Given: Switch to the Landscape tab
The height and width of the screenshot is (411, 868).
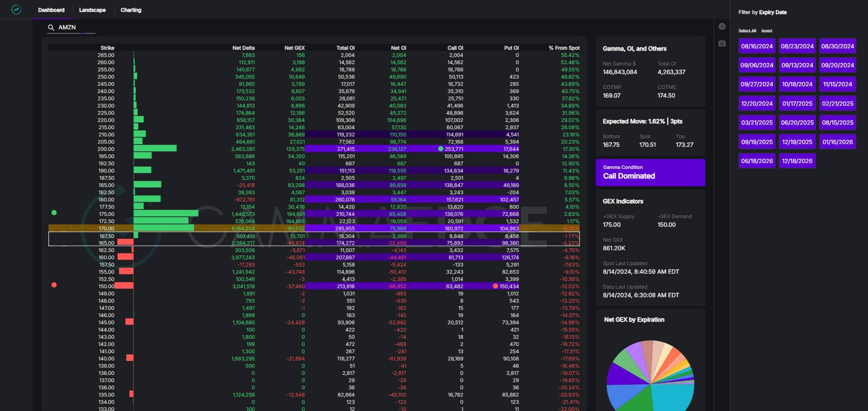Looking at the screenshot, I should point(92,10).
